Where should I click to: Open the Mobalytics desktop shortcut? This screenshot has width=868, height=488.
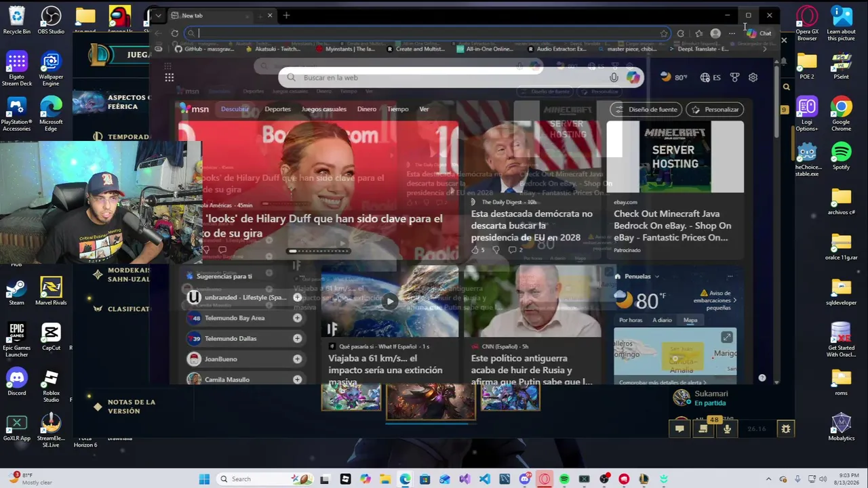[x=841, y=427]
